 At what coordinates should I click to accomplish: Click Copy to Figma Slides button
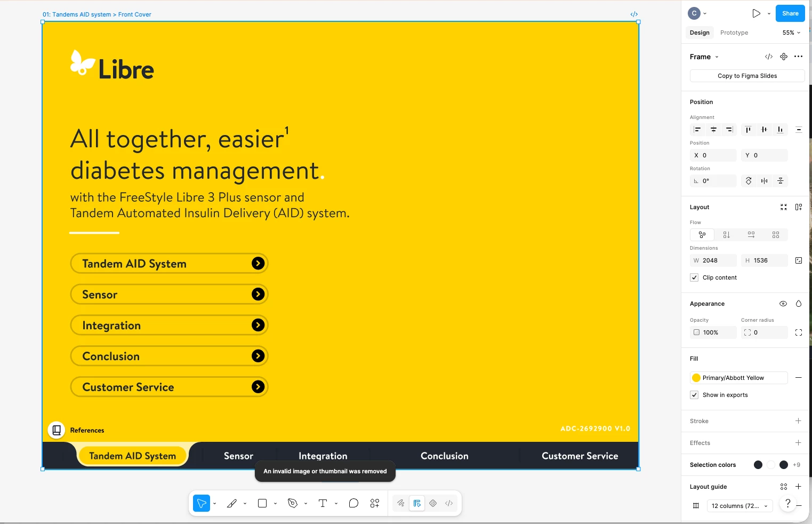click(747, 76)
